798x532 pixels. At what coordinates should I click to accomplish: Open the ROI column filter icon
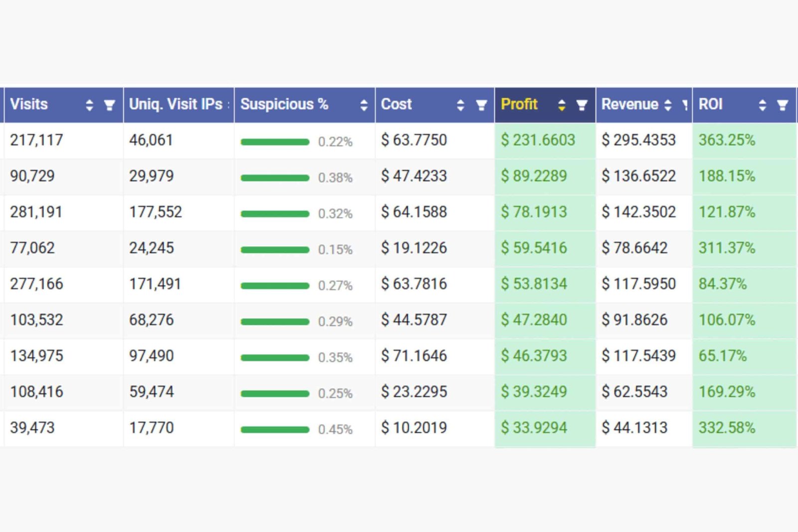(x=783, y=105)
